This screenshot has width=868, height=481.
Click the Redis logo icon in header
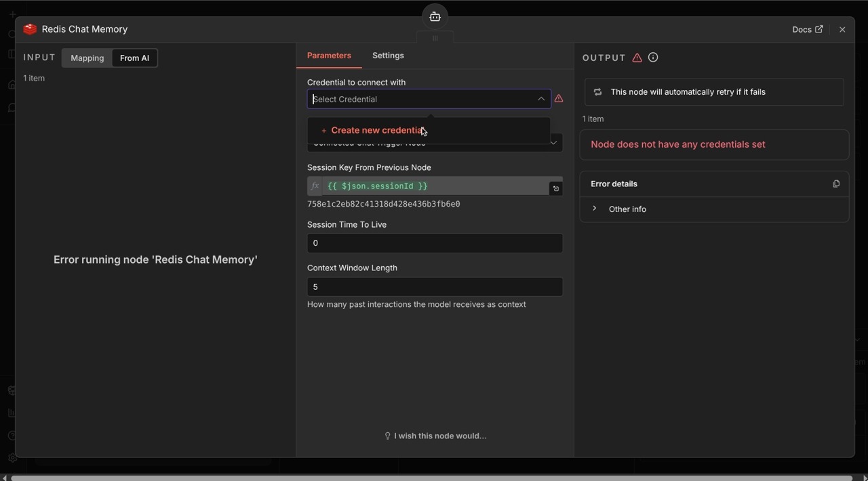[30, 29]
